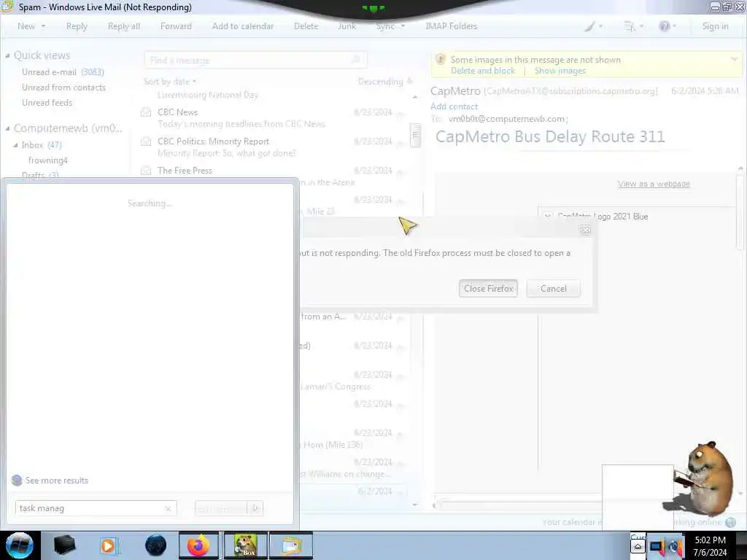The height and width of the screenshot is (560, 747).
Task: Click the See more results magnifier icon
Action: coord(17,481)
